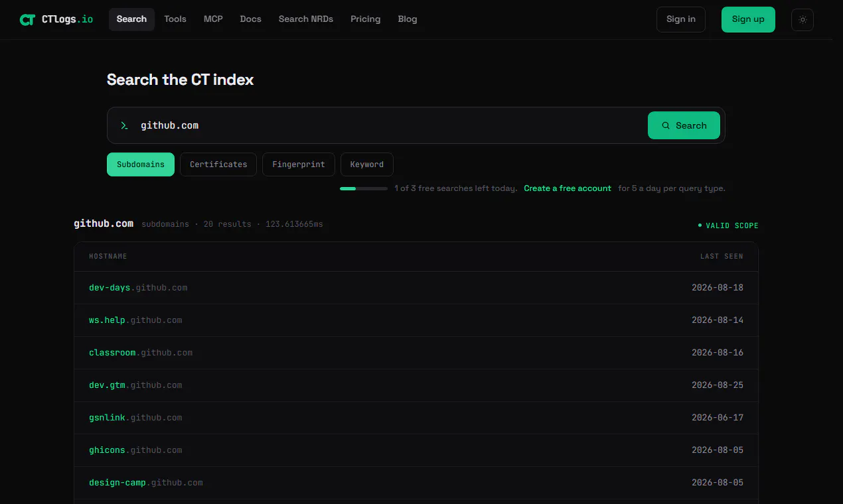Click the CTLogs.io logo icon
The height and width of the screenshot is (504, 843).
pos(27,19)
